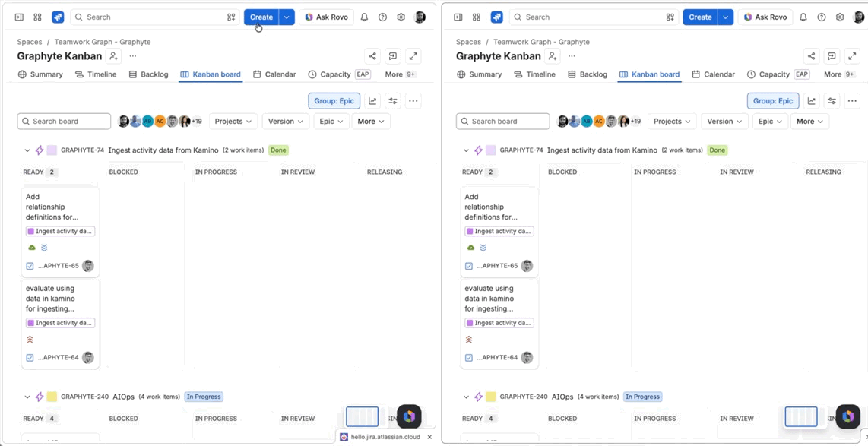Click add people icon beside left Graphyte Kanban title
868x446 pixels.
pyautogui.click(x=113, y=56)
